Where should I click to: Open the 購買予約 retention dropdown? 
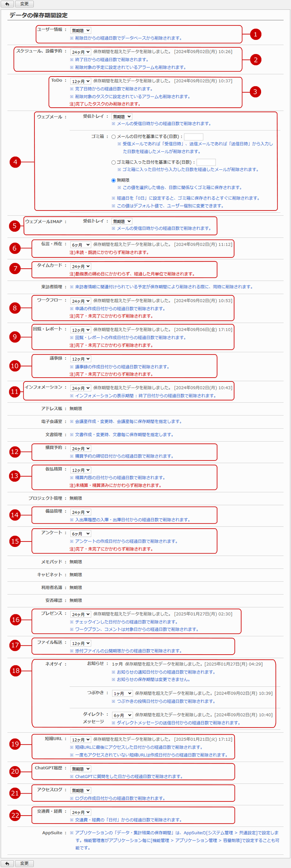click(81, 448)
